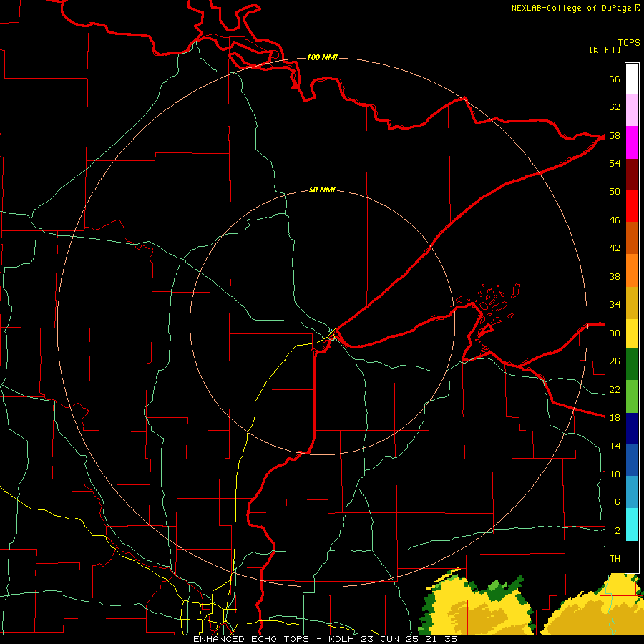Viewport: 644px width, 644px height.
Task: Click the legend value '2'
Action: [618, 531]
